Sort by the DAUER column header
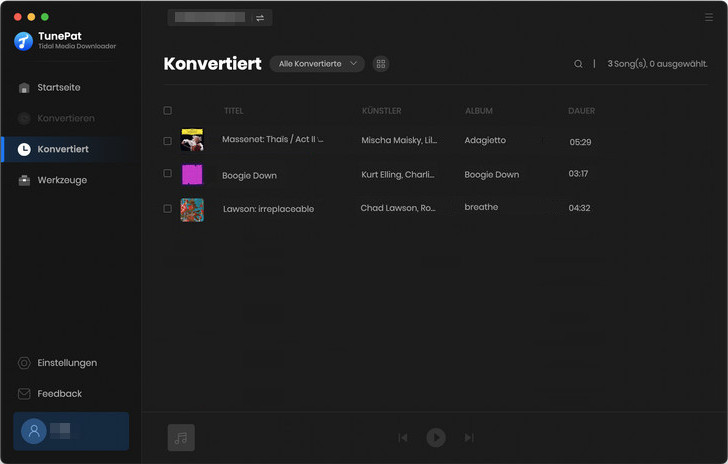 (x=581, y=111)
